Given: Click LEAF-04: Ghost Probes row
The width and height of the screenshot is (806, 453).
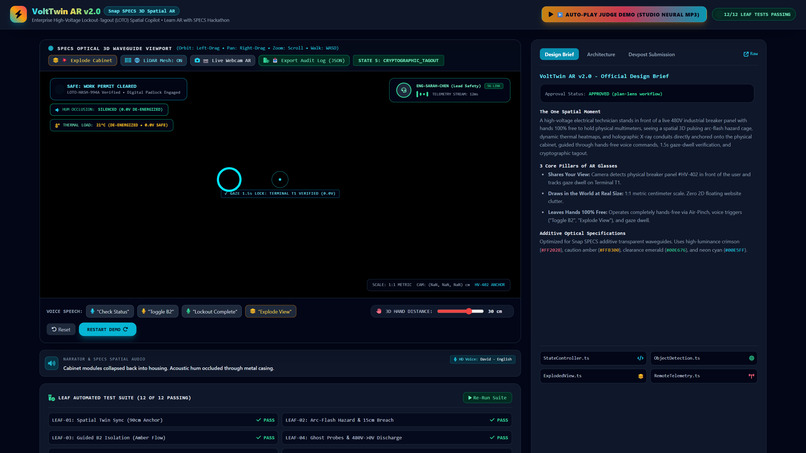Looking at the screenshot, I should (396, 438).
